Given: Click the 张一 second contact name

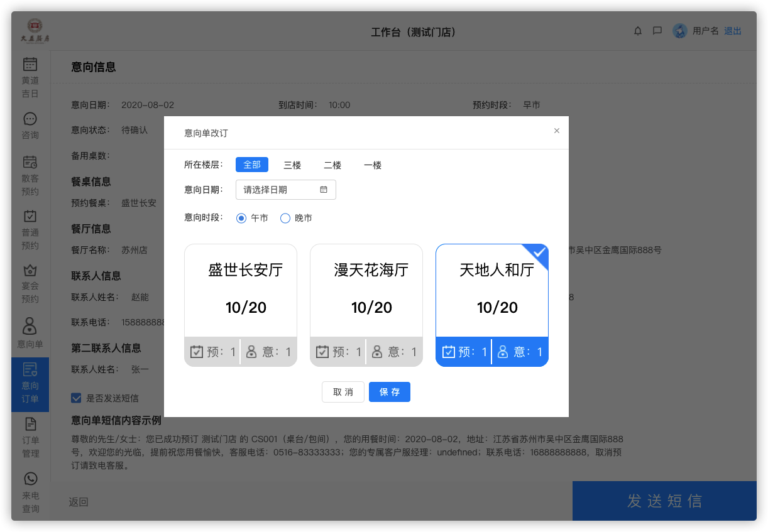Looking at the screenshot, I should tap(140, 369).
